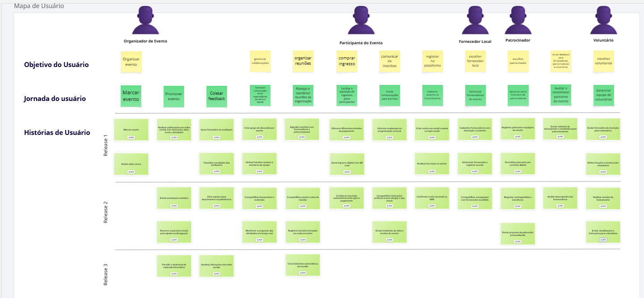
Task: Select the yellow Organizar evento sticky note
Action: (x=131, y=62)
